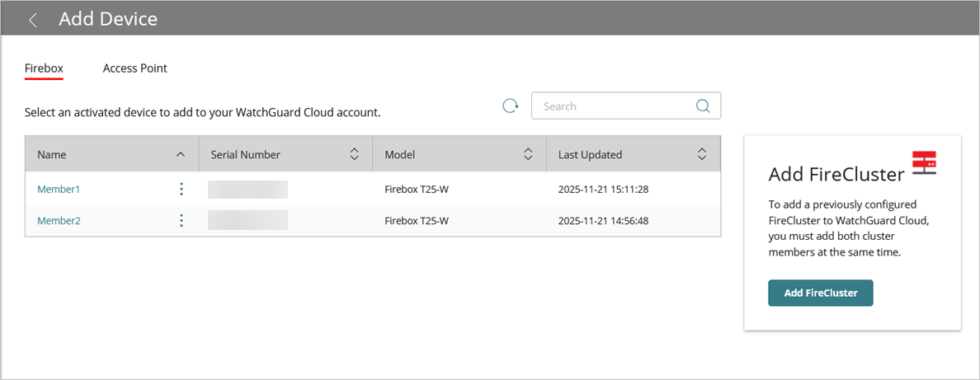Screen dimensions: 980x380
Task: Select timestamp 2025-11-21 15:11:28
Action: pos(603,189)
